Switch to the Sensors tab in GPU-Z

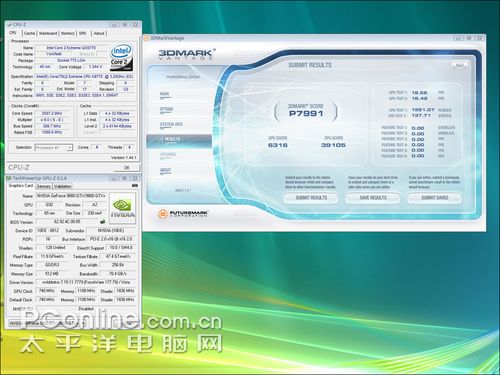click(44, 186)
